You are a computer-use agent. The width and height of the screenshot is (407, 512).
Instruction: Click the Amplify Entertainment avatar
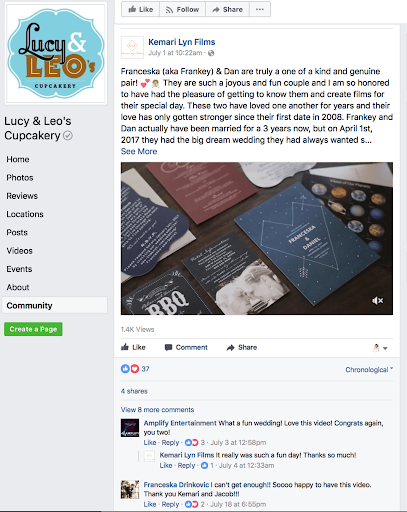tap(130, 428)
